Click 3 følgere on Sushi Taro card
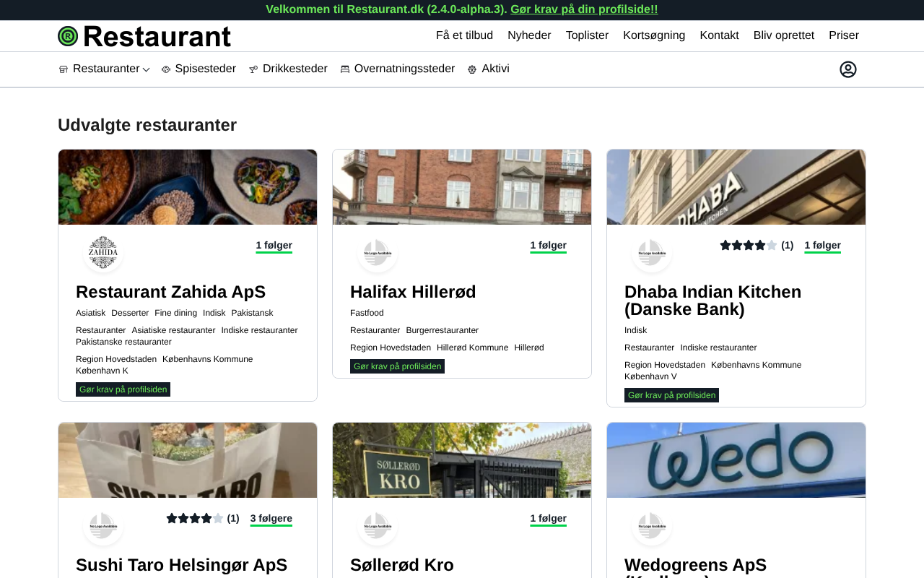This screenshot has width=924, height=578. 271,519
